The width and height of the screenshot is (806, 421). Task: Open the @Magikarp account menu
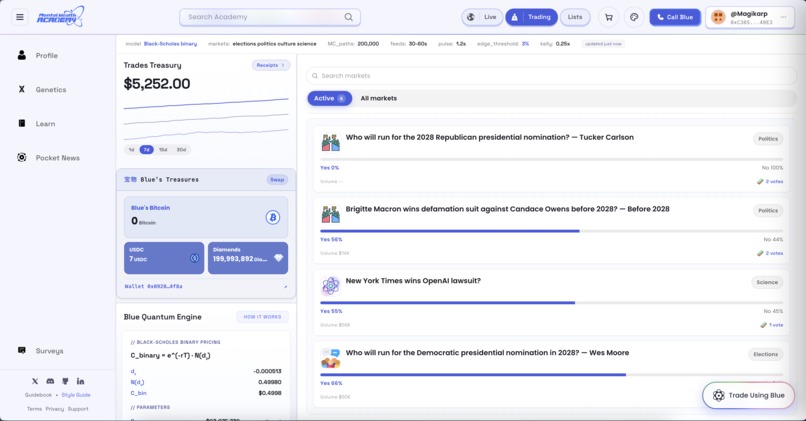click(x=750, y=17)
